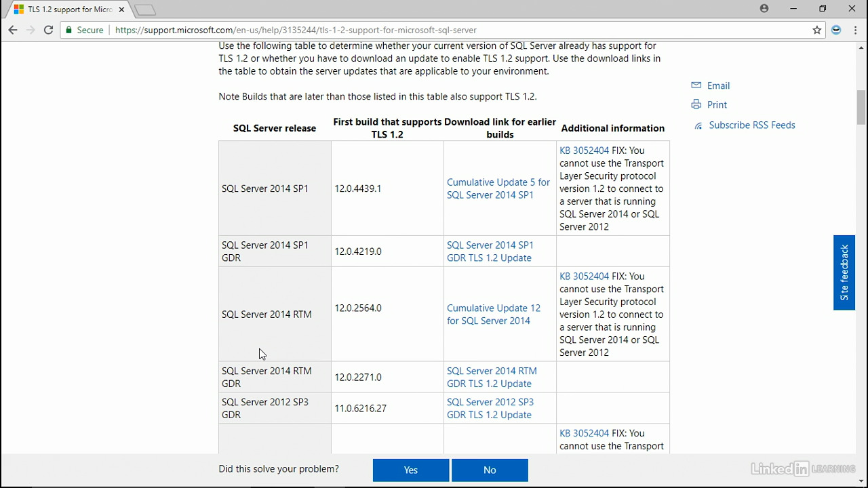The image size is (868, 488).
Task: Click the SQL Server 2014 RTM GDR cell
Action: [x=275, y=378]
